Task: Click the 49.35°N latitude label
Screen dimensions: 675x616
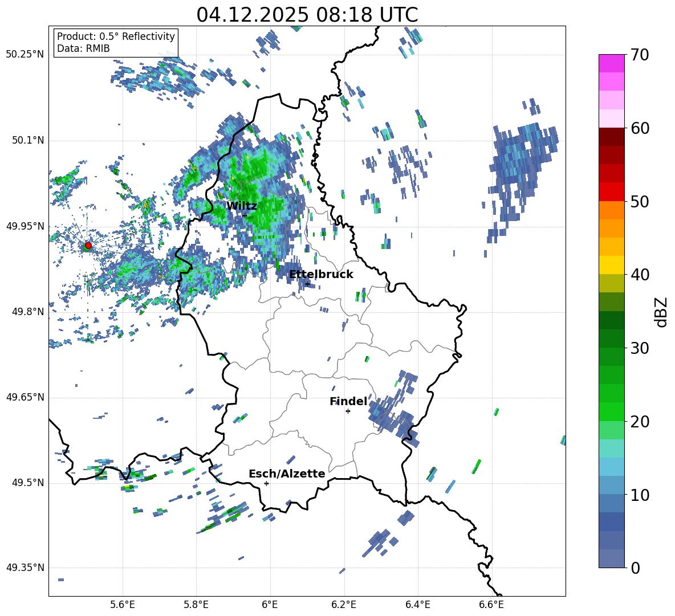Action: 25,568
